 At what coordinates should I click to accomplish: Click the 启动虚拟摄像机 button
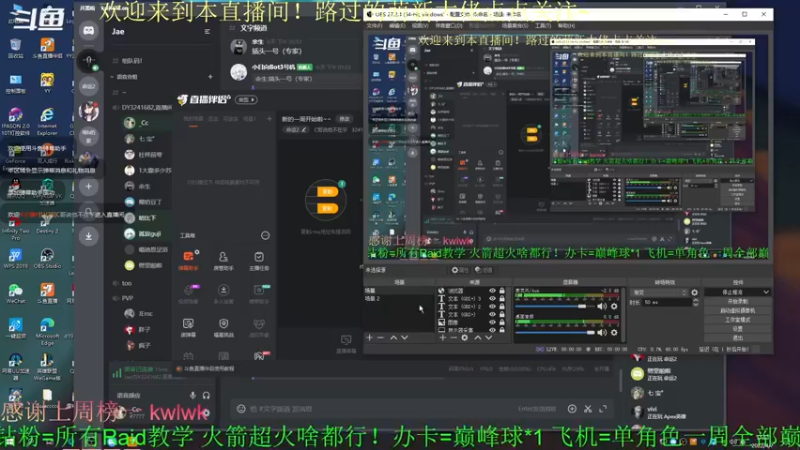click(737, 311)
